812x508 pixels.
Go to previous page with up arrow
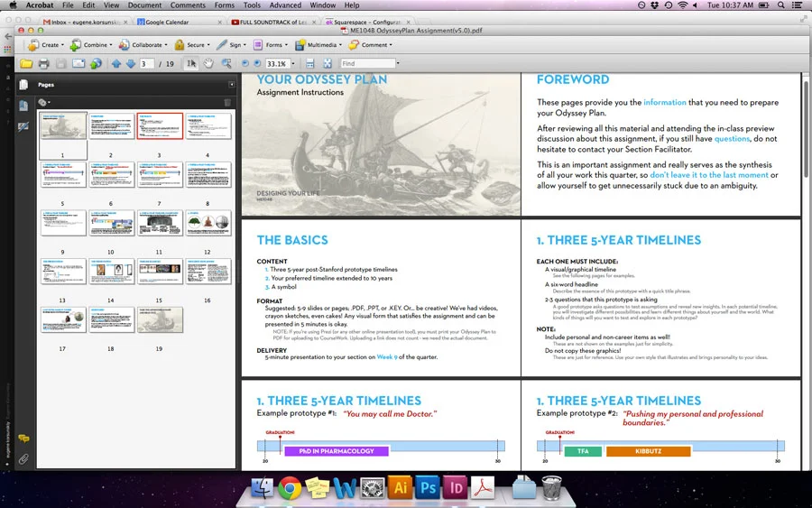(116, 64)
